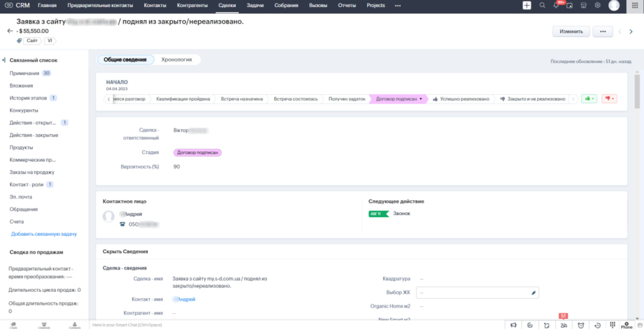Open the Договор подписан stage dropdown
The width and height of the screenshot is (644, 329).
[421, 99]
